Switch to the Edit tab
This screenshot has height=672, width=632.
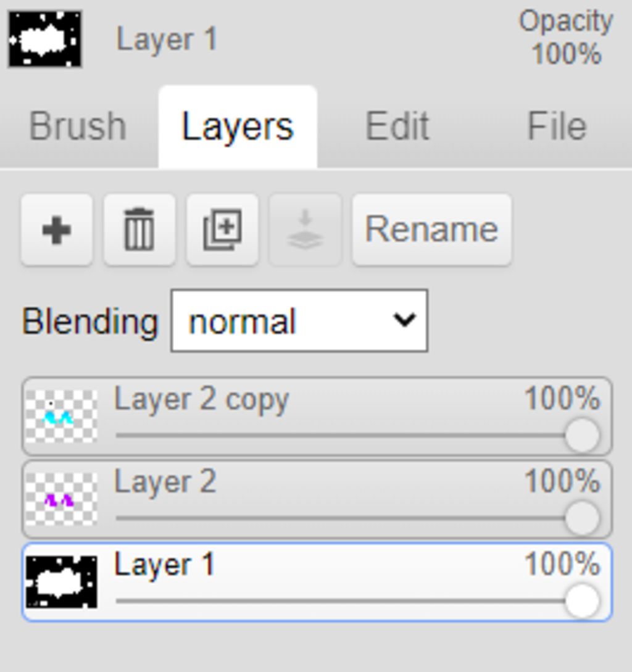pyautogui.click(x=397, y=126)
